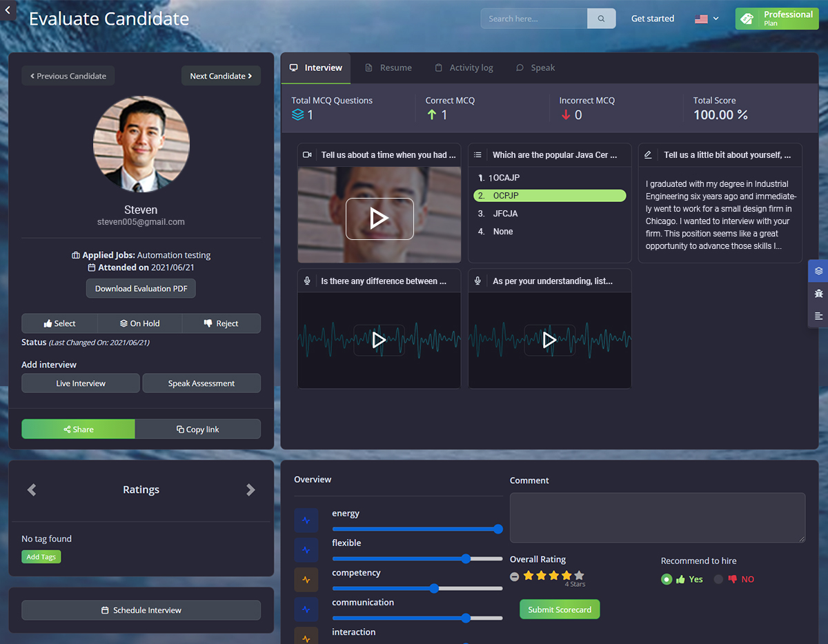Click the orange pulse icon next to interaction

click(x=306, y=636)
